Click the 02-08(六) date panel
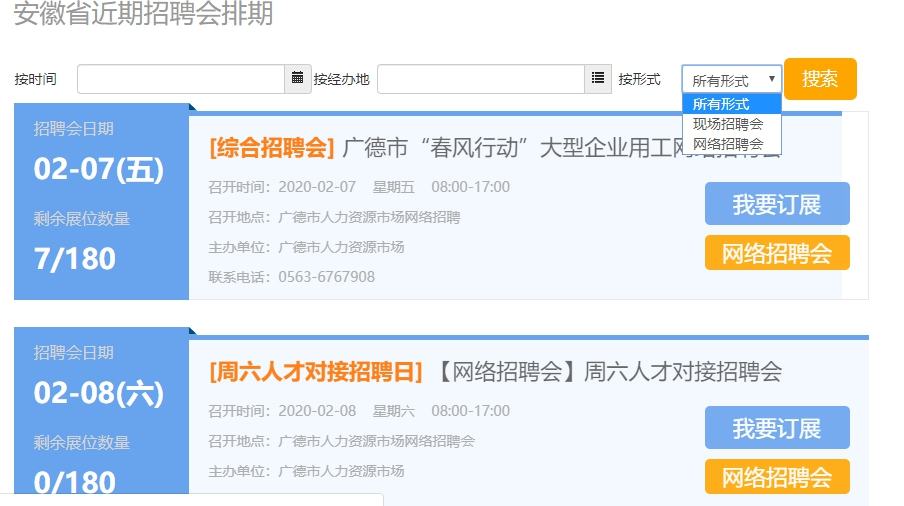This screenshot has height=506, width=904. 98,393
